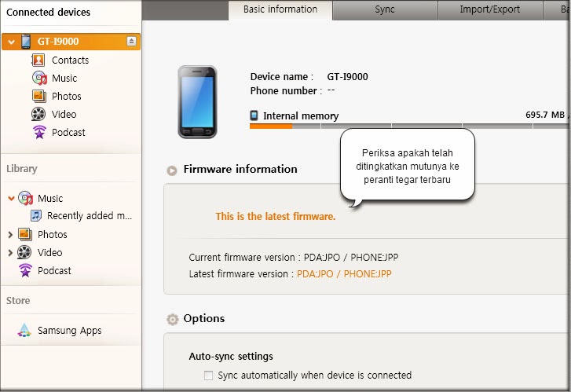Switch to the Basic information tab
The image size is (571, 392).
(x=280, y=10)
